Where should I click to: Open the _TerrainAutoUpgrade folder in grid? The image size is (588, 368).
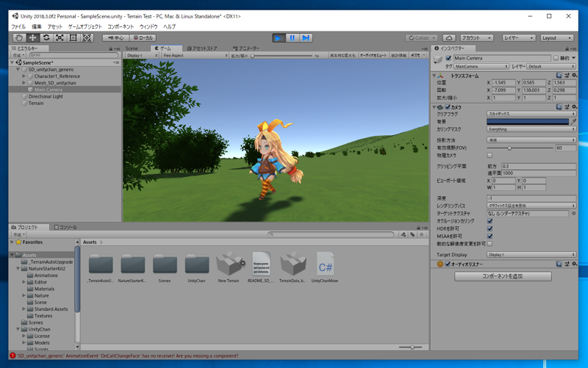coord(101,267)
